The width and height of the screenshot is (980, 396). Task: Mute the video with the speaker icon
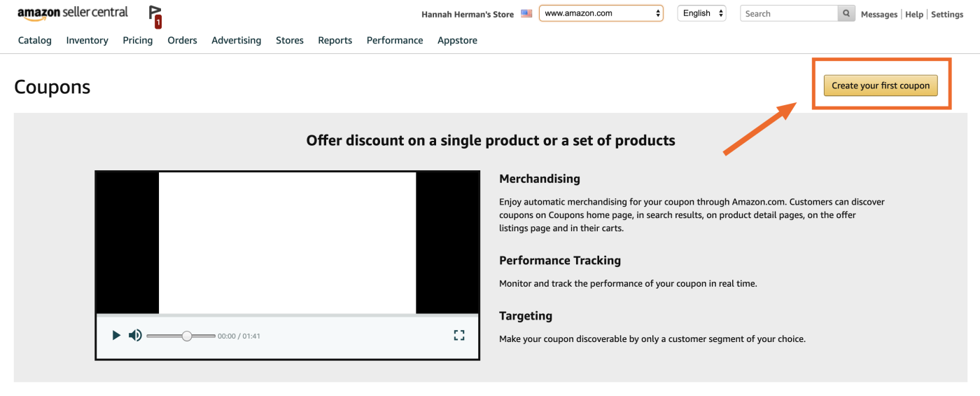(x=135, y=336)
